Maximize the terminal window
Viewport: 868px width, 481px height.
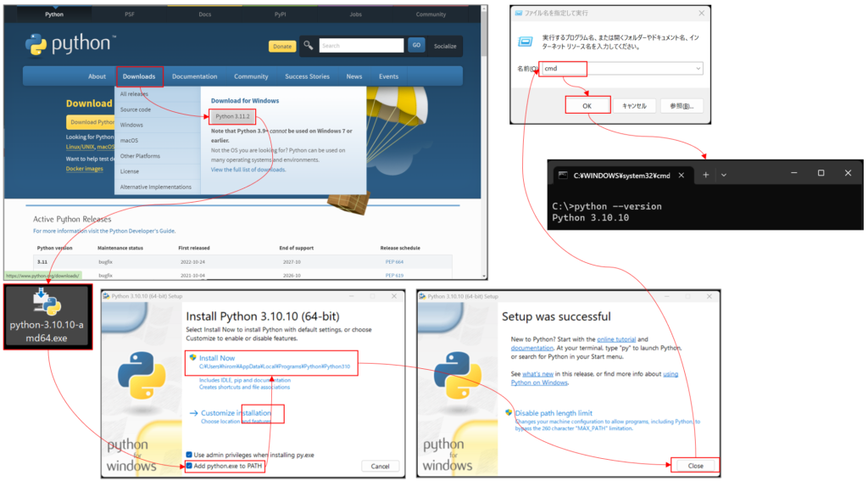pyautogui.click(x=821, y=173)
